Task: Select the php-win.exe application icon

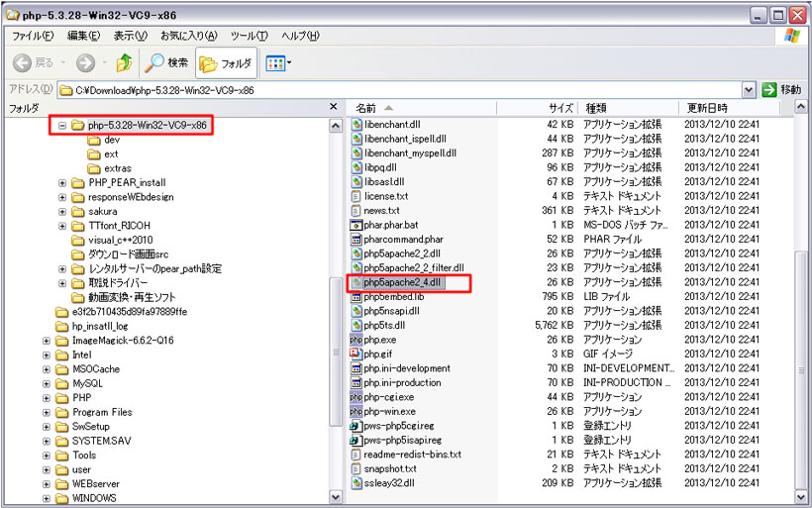Action: (x=356, y=412)
